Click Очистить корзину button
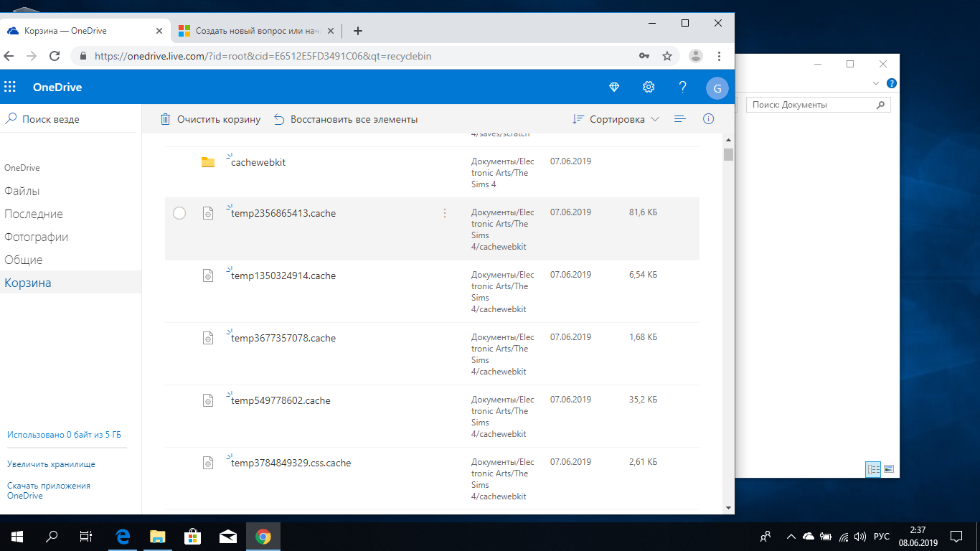This screenshot has height=551, width=980. tap(210, 119)
